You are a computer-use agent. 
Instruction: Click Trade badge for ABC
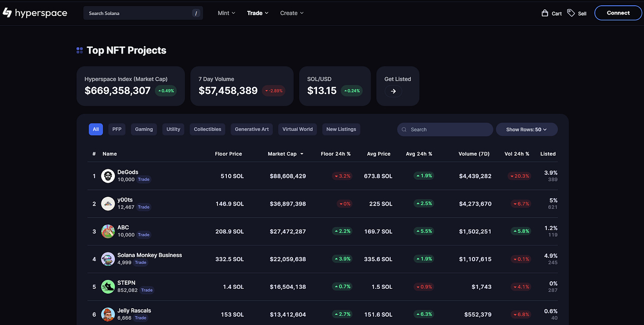point(144,235)
